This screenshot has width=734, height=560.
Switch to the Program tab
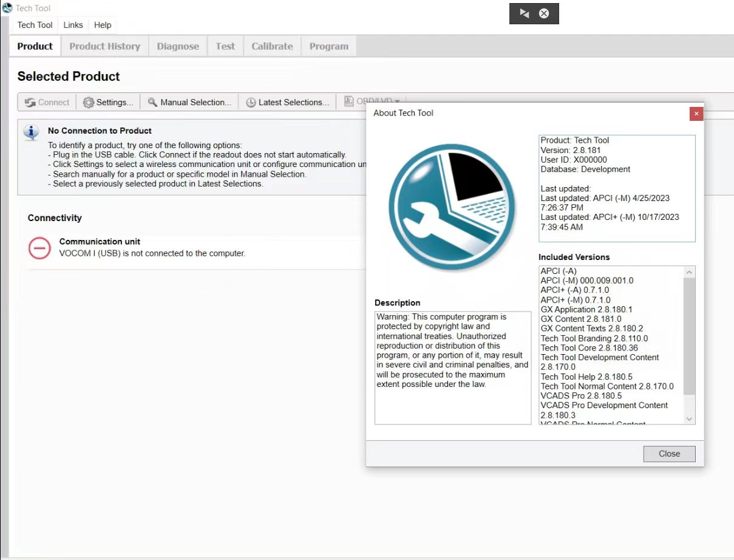329,46
